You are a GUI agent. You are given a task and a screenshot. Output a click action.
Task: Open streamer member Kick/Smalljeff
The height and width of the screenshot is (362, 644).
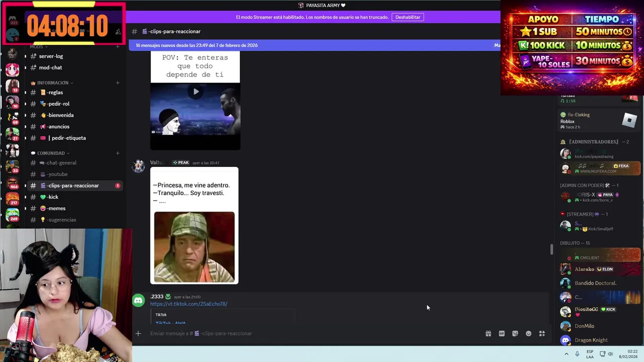tap(599, 226)
